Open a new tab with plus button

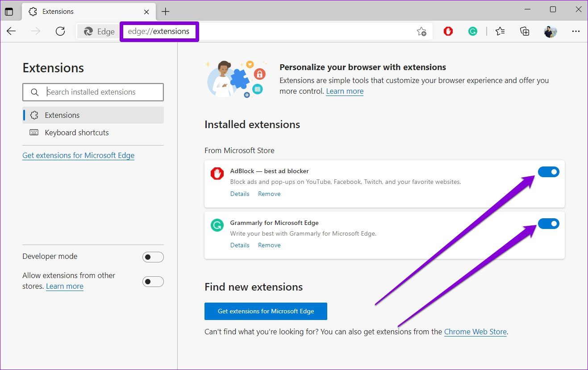tap(166, 12)
